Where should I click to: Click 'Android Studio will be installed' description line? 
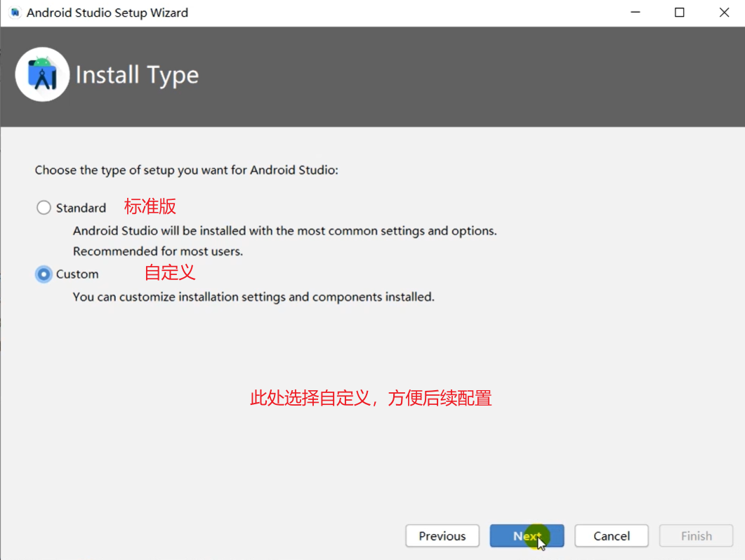pos(284,231)
